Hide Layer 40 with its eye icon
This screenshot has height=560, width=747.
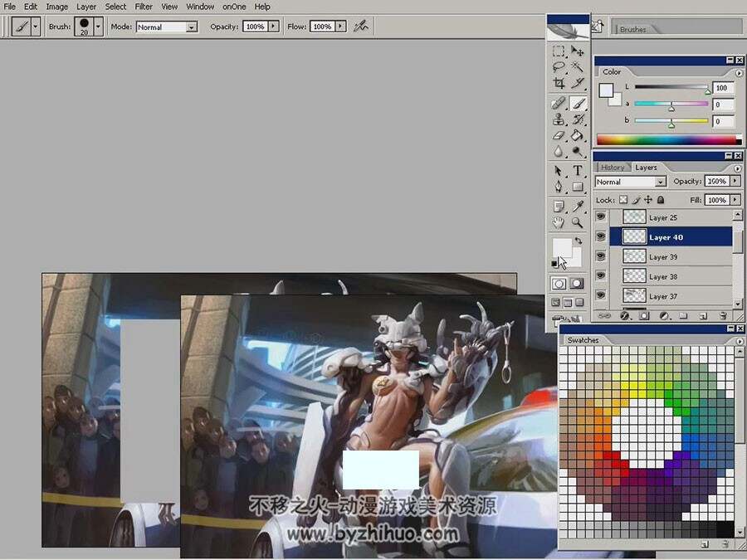click(x=601, y=236)
